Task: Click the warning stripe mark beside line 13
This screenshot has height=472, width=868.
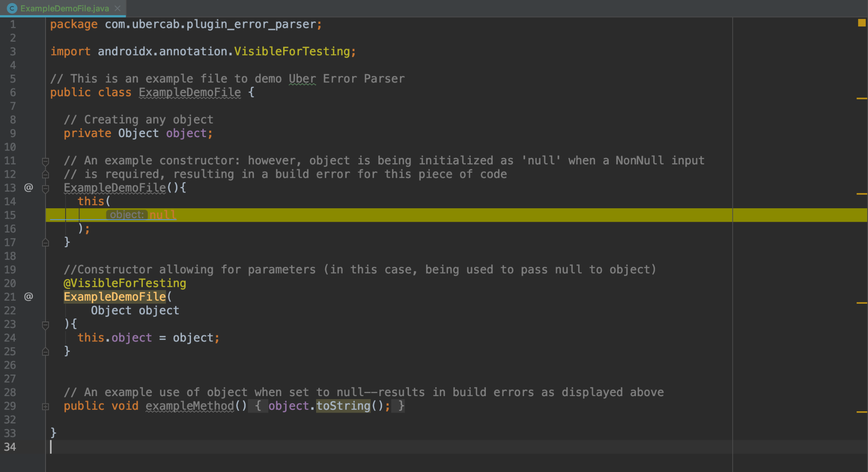Action: click(x=861, y=193)
